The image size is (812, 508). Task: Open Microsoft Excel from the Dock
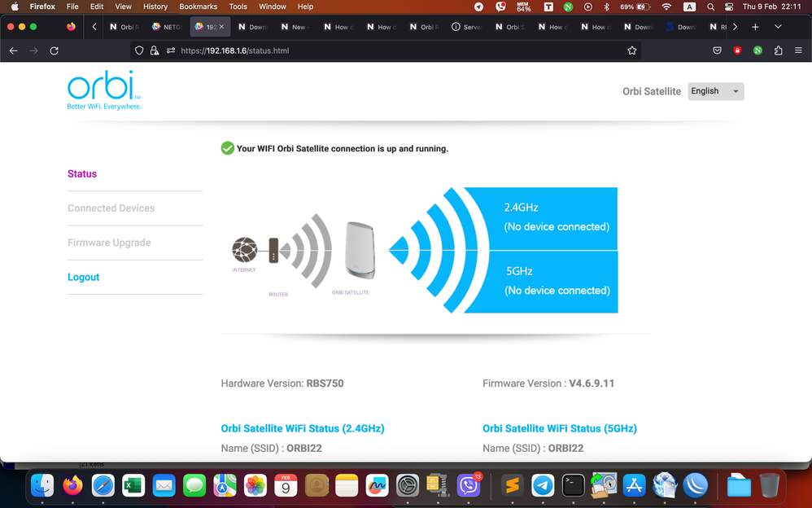tap(133, 486)
